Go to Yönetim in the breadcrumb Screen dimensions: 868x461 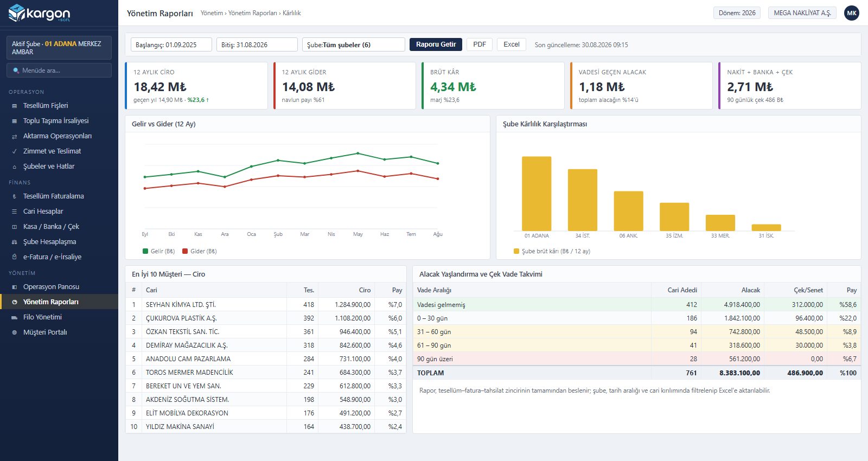pyautogui.click(x=212, y=13)
